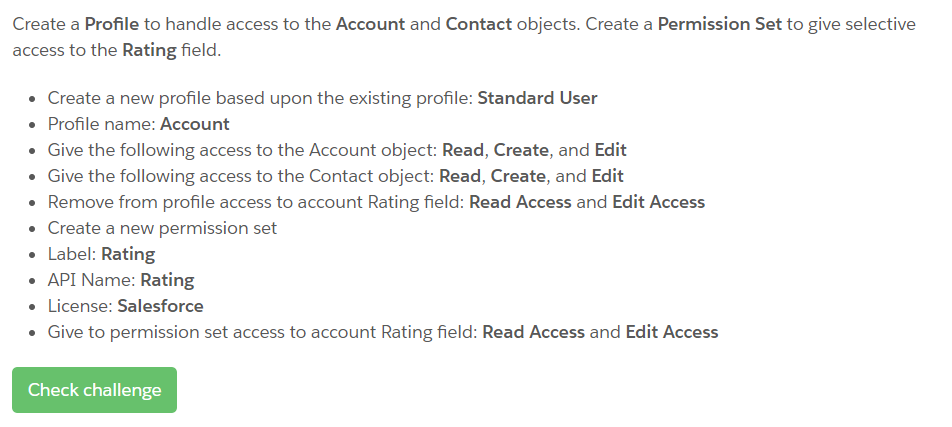Click the 'Profile name:' label text
952x427 pixels.
click(101, 124)
